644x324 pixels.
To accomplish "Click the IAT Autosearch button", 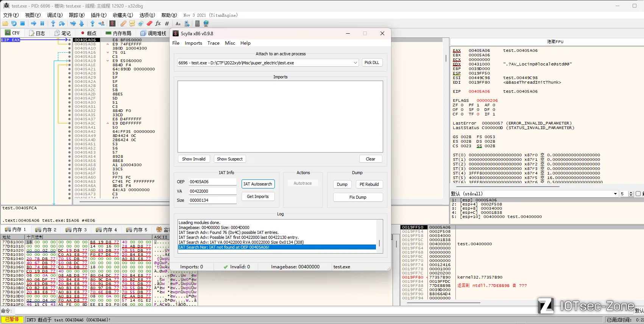I will click(x=258, y=184).
